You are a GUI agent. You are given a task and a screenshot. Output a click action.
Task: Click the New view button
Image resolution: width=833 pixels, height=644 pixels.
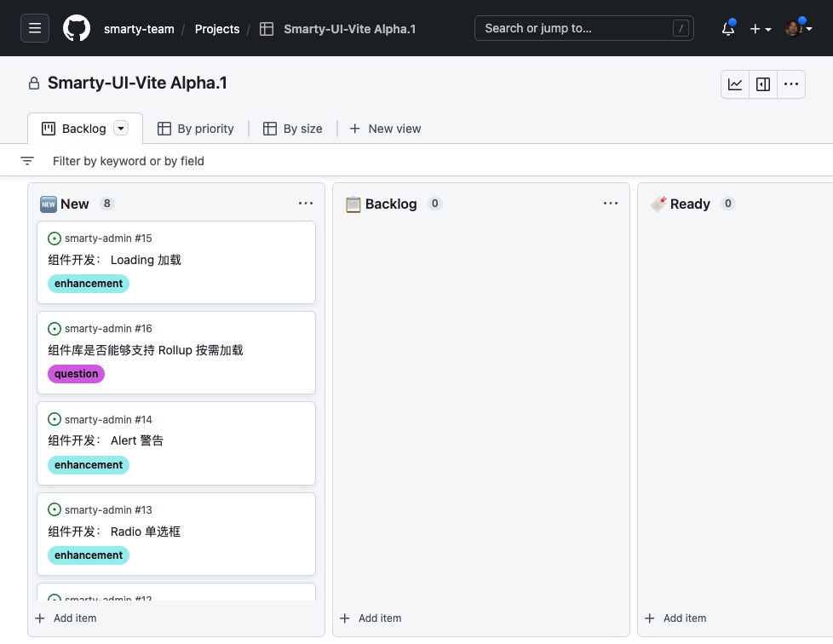click(x=386, y=129)
